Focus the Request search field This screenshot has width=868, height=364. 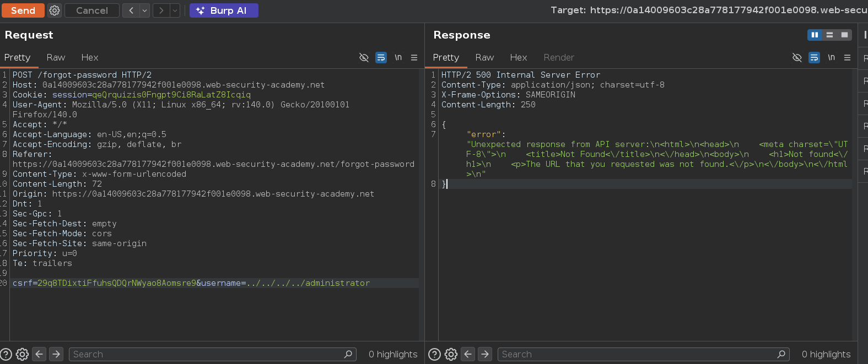[212, 354]
